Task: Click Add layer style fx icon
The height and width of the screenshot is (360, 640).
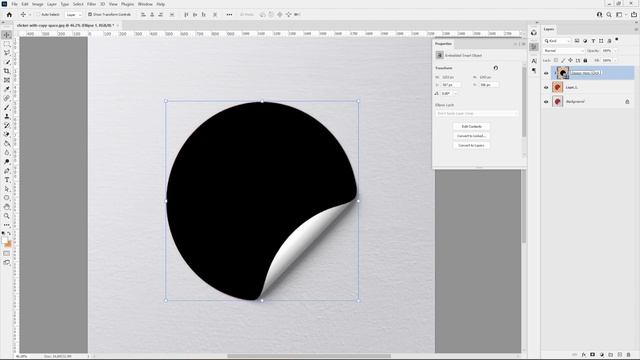Action: [x=584, y=355]
